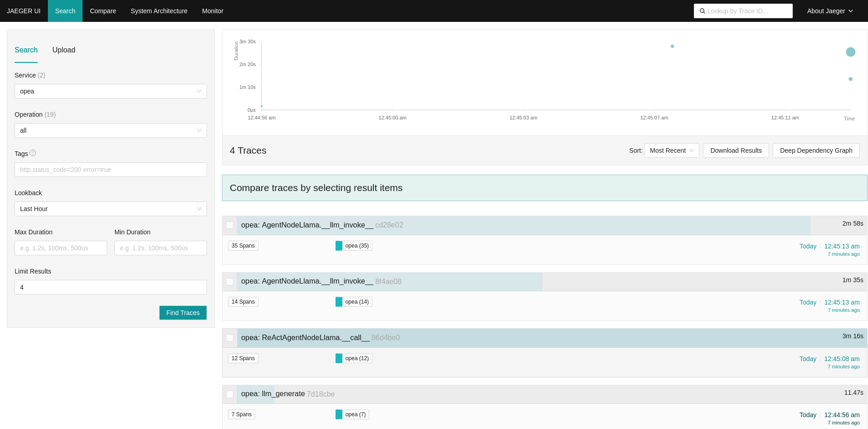Open System Architecture in top nav

(159, 11)
